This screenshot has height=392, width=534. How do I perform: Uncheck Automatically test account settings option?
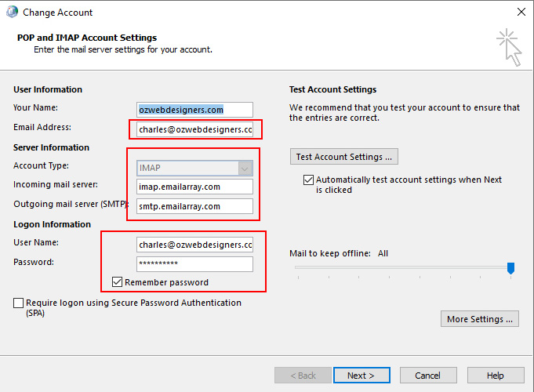coord(308,180)
